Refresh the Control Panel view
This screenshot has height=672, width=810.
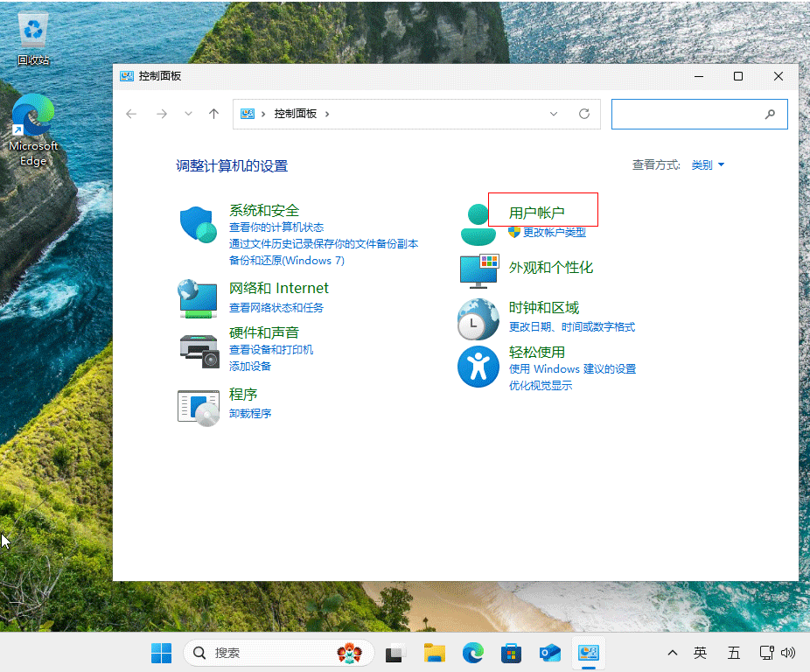click(x=584, y=114)
